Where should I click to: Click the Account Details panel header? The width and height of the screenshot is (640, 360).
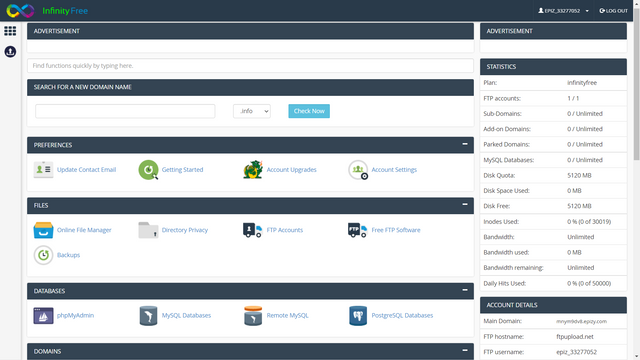[x=553, y=305]
